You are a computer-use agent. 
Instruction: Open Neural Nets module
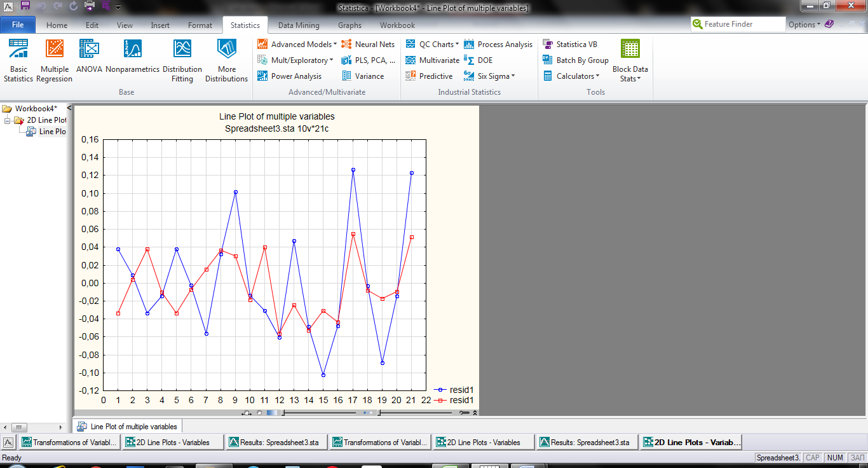coord(368,45)
